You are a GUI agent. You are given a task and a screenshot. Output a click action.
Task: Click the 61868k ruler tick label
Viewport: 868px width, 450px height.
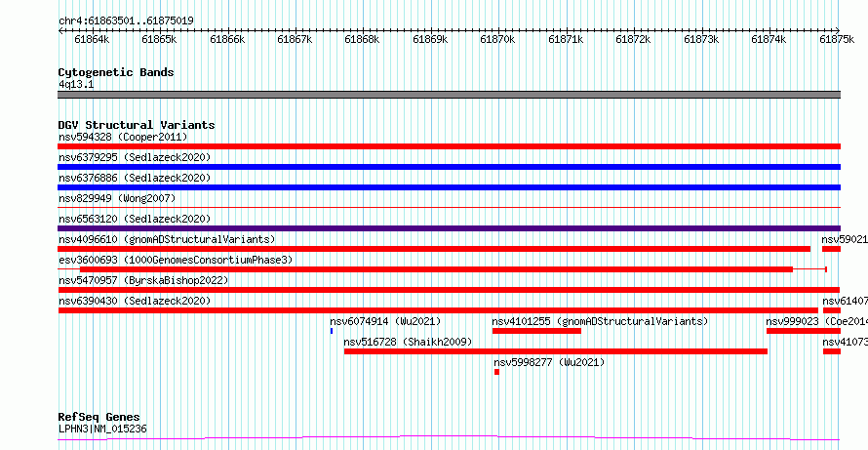coord(363,39)
